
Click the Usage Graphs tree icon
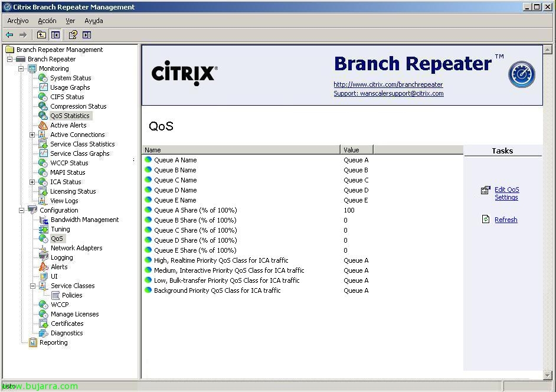[x=43, y=87]
